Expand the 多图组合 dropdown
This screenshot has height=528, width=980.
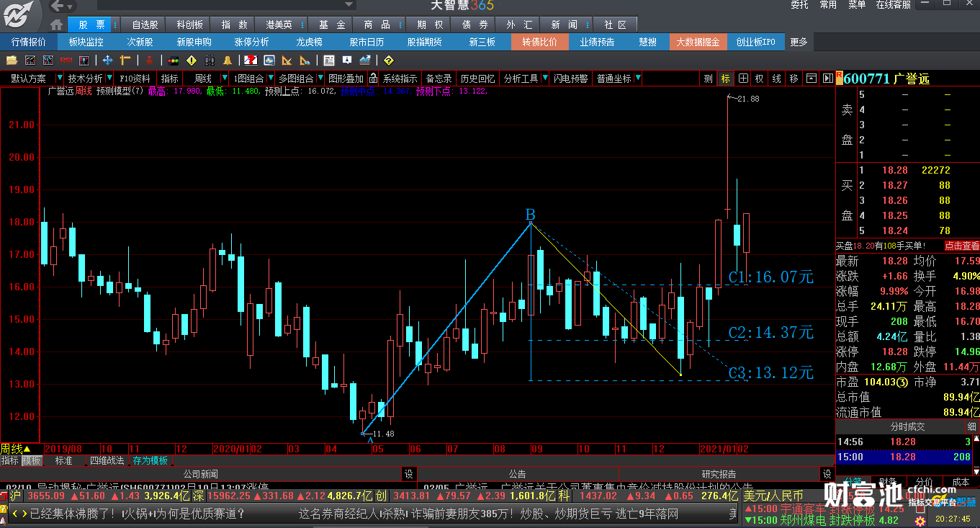point(320,78)
